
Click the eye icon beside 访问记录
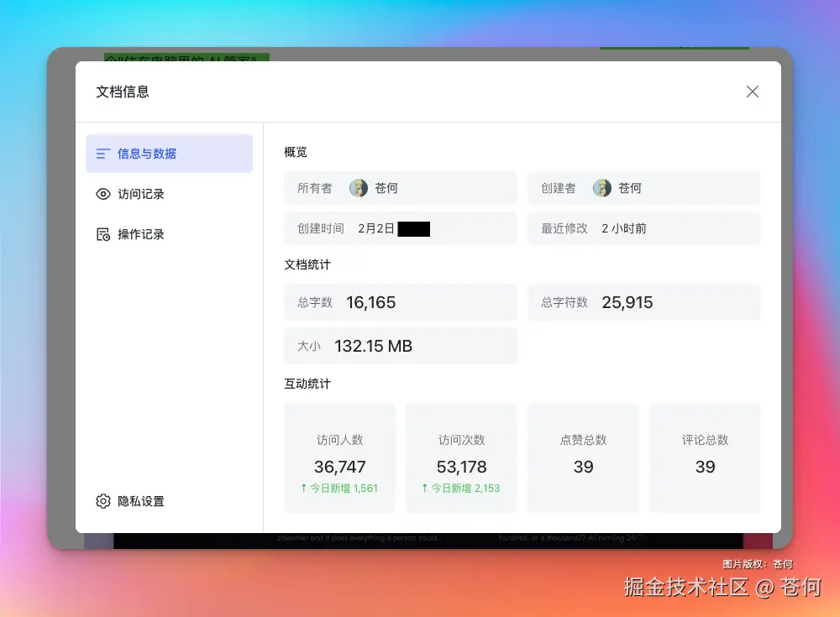coord(102,194)
